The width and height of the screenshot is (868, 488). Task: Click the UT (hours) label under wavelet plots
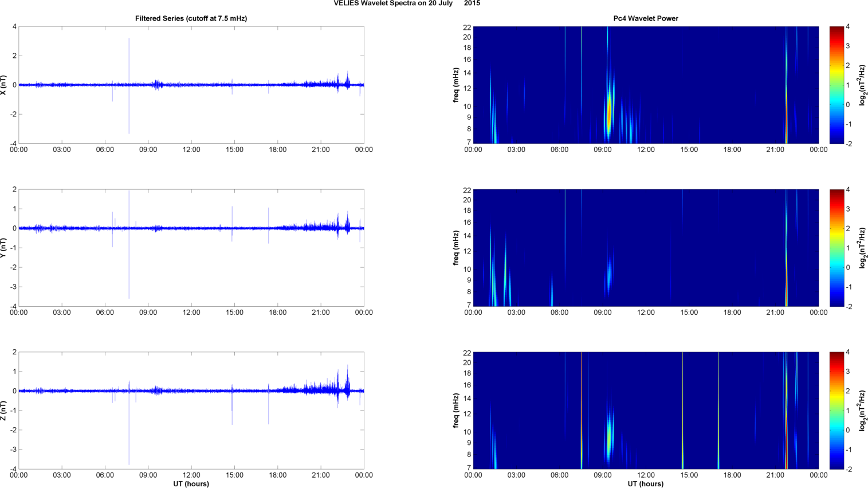tap(646, 484)
